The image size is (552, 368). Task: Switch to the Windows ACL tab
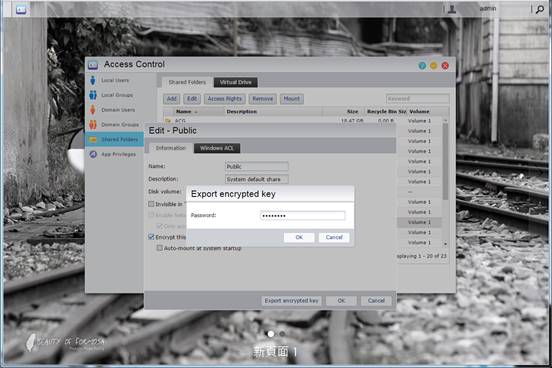[217, 148]
